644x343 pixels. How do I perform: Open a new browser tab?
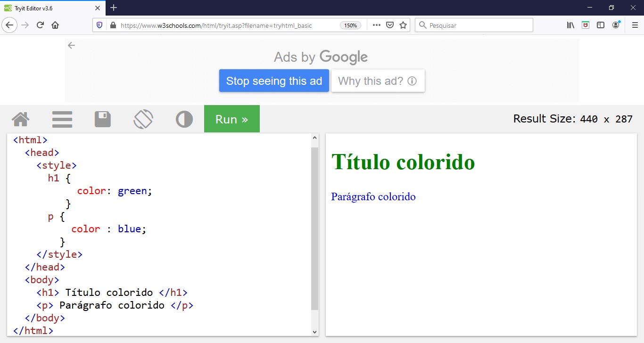tap(113, 8)
